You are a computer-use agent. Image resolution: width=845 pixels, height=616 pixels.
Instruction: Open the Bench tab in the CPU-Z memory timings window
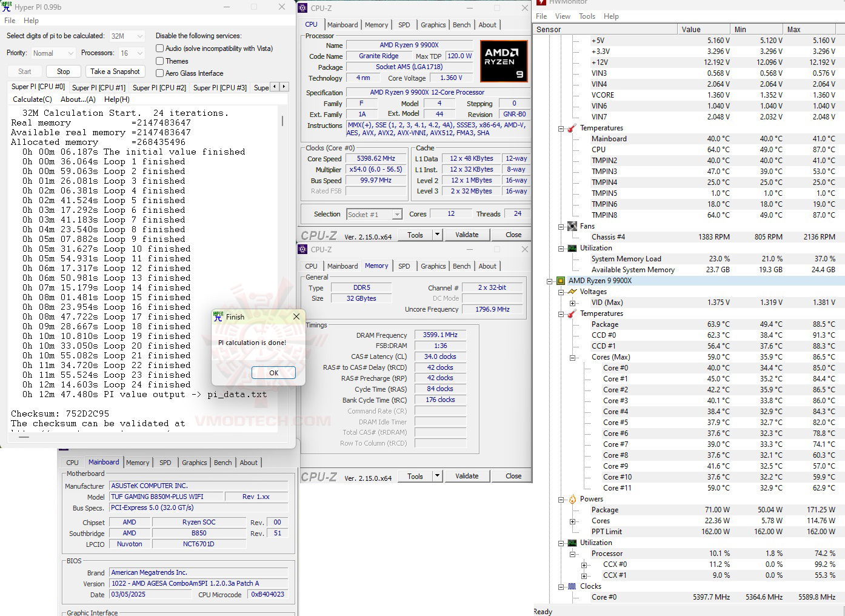(462, 266)
